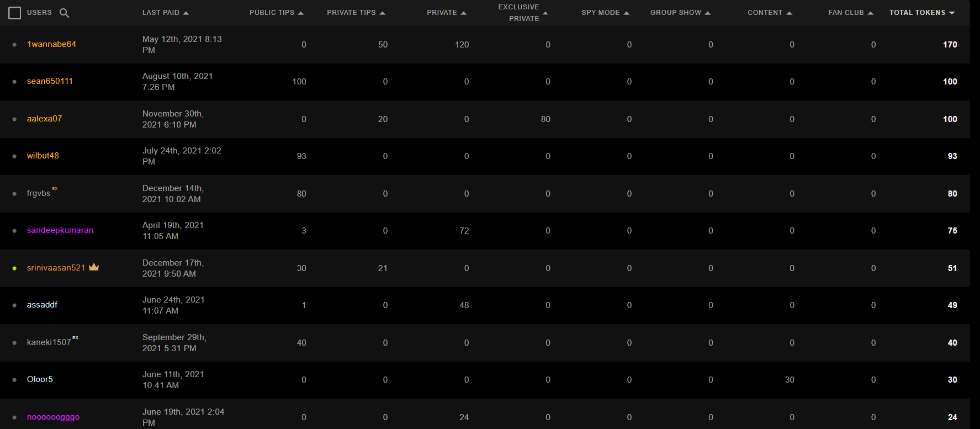This screenshot has width=980, height=429.
Task: Toggle Total Tokens sort direction arrow
Action: click(x=952, y=13)
